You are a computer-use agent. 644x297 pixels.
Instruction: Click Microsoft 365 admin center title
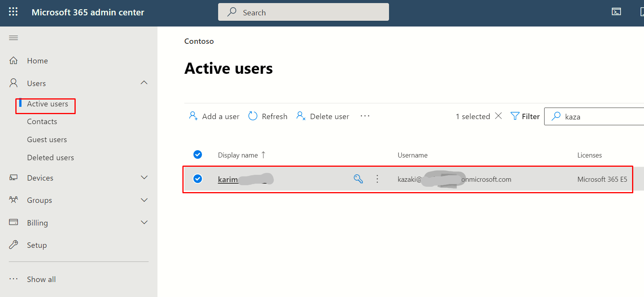click(x=88, y=12)
